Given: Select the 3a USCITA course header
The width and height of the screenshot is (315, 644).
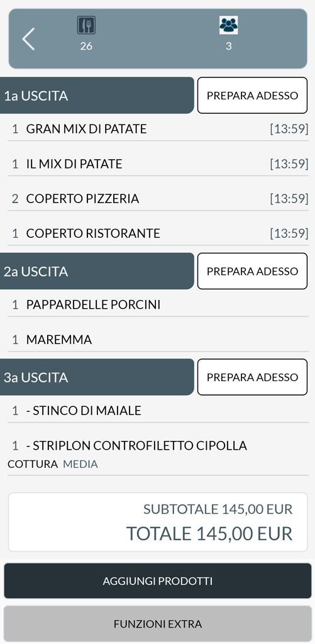Looking at the screenshot, I should [97, 377].
